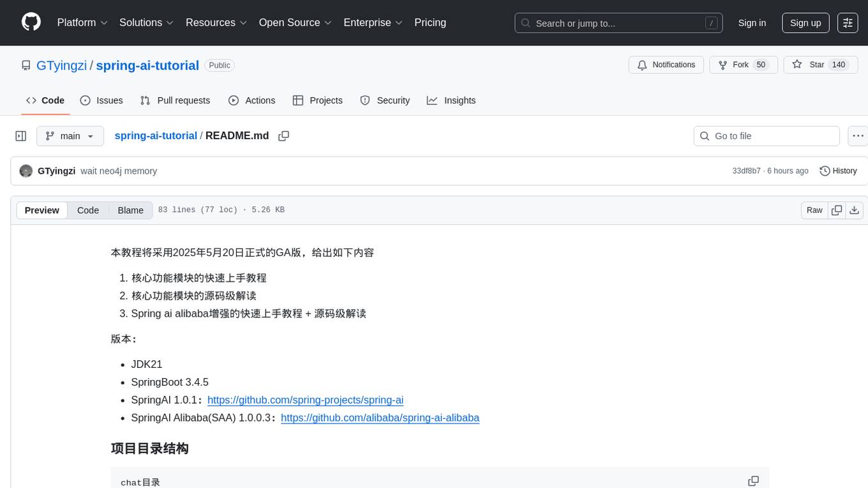Focus the Go to file field
The width and height of the screenshot is (868, 488).
(x=767, y=136)
